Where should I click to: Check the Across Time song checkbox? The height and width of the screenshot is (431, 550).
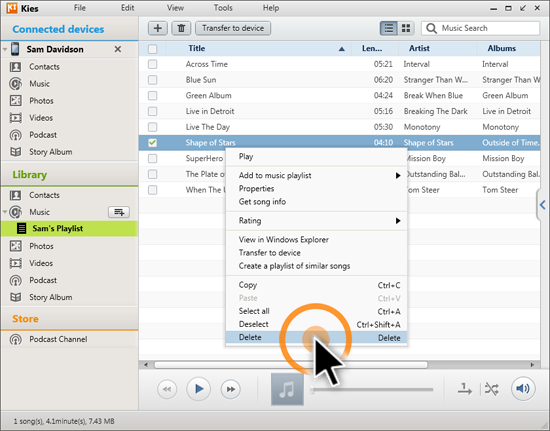[153, 64]
